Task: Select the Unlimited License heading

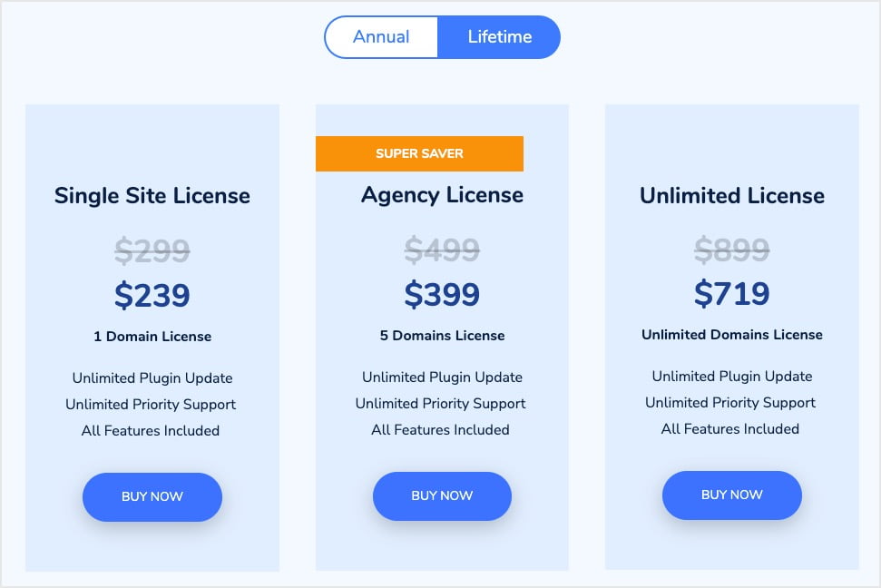Action: 731,196
